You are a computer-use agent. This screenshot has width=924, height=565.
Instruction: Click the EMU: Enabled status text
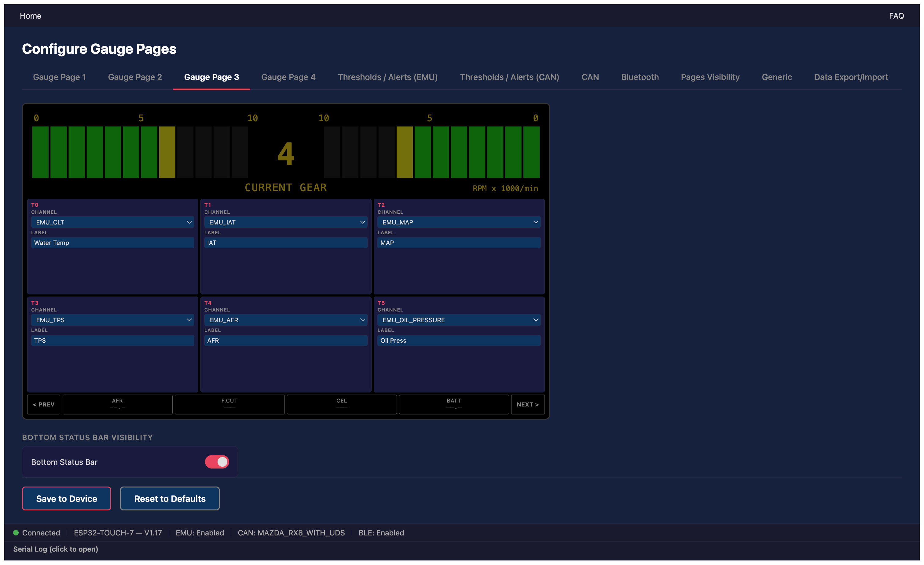point(200,533)
